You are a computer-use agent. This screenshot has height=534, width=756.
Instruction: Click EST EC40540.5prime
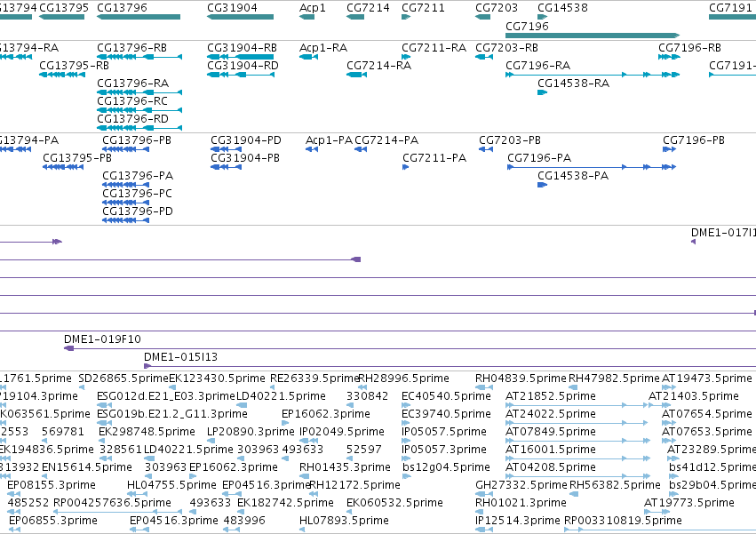coord(406,405)
